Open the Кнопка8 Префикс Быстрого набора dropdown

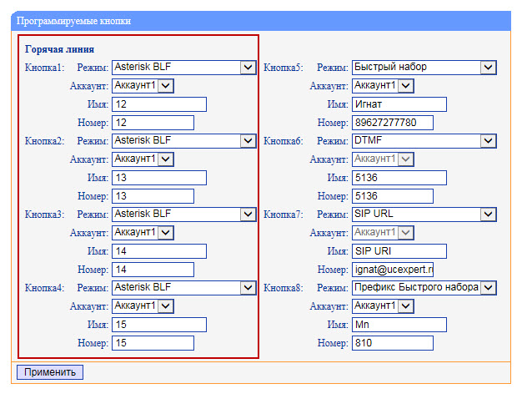coord(424,288)
